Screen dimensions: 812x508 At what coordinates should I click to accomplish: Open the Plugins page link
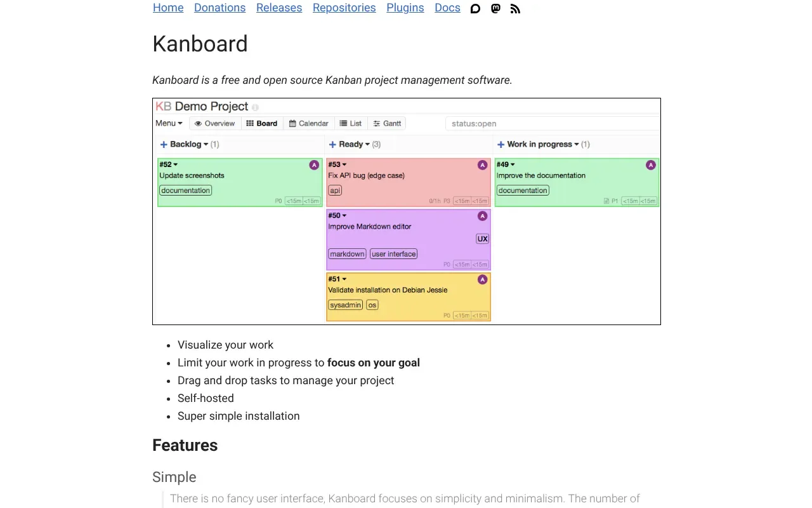click(x=405, y=8)
